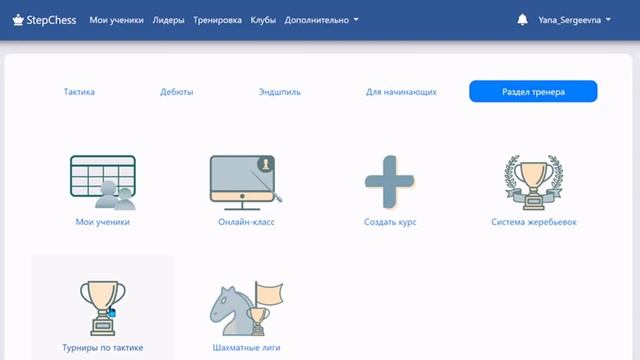Click the StepChess brand name text

coord(51,20)
